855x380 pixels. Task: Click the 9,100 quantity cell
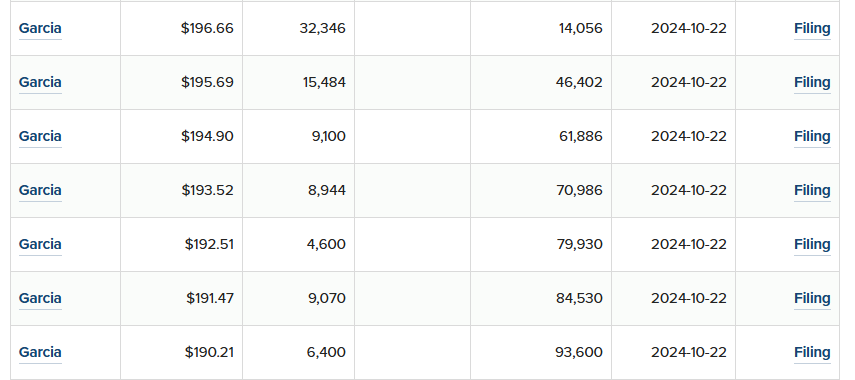[x=299, y=136]
